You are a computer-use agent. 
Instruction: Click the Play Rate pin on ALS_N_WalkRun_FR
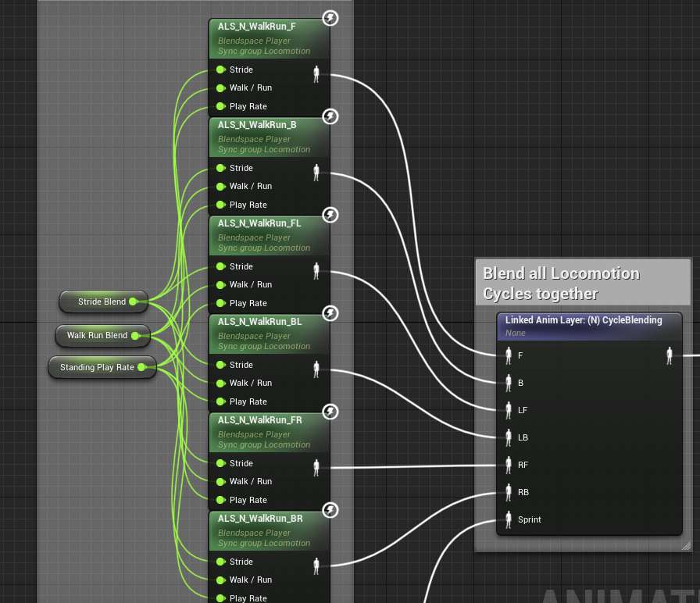221,500
